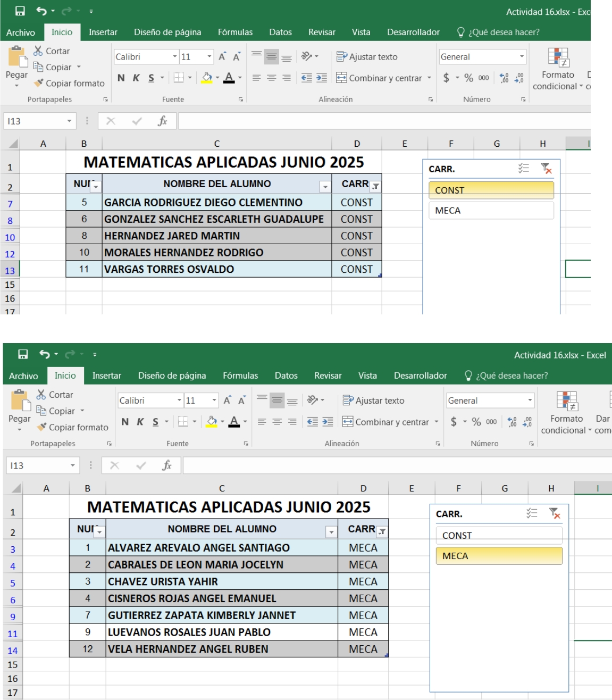Open NOMBRE DEL ALUMNO filter dropdown above ALVAREZ AREVALO row
Screen dimensions: 612x700
[331, 531]
